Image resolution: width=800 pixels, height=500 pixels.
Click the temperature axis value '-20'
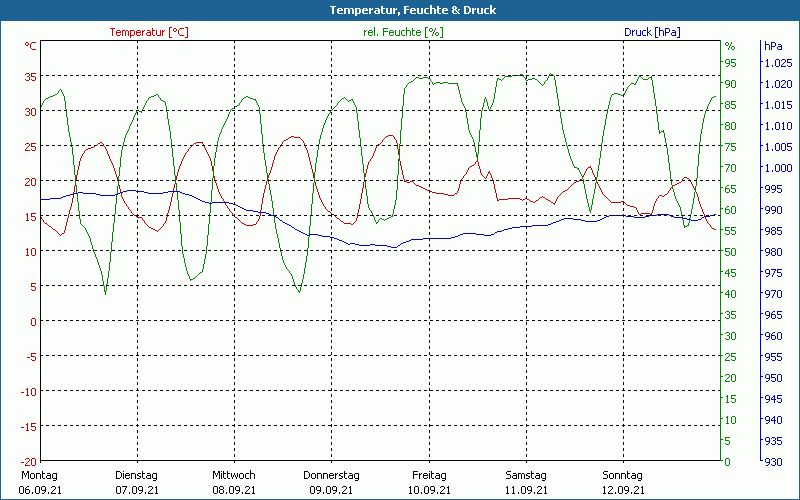tap(28, 461)
